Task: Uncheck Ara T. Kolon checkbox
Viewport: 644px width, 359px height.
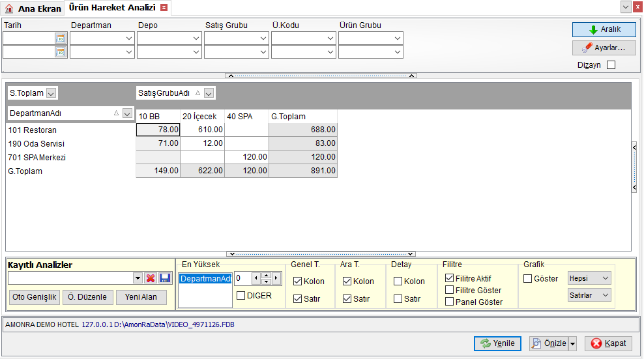Action: (x=347, y=281)
